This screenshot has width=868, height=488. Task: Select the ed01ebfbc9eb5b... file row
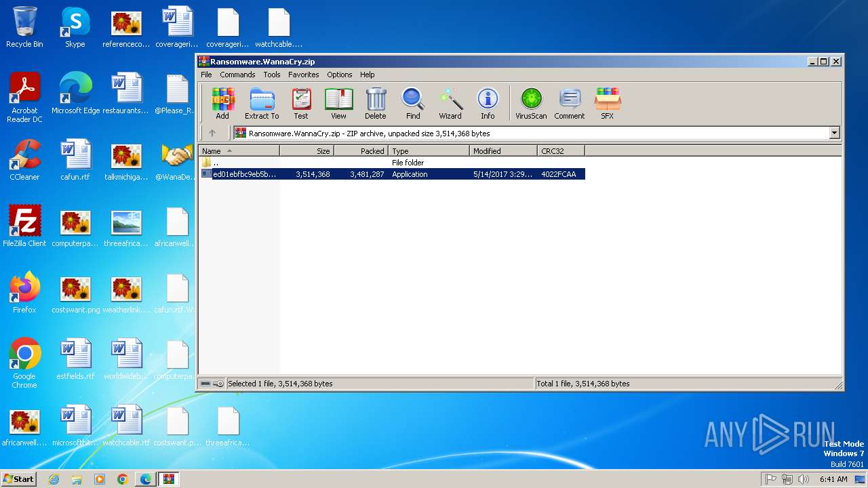click(392, 174)
